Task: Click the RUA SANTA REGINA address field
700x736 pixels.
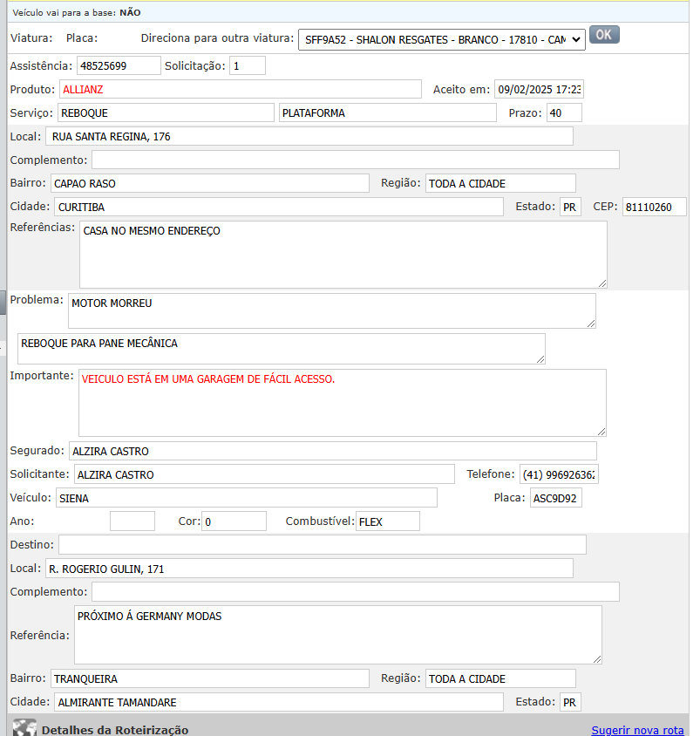Action: point(310,136)
